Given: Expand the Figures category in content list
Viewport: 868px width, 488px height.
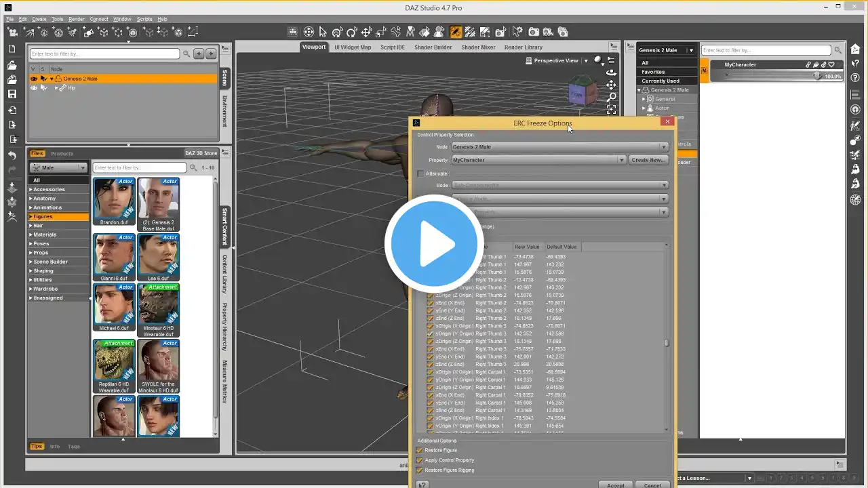Looking at the screenshot, I should [43, 217].
